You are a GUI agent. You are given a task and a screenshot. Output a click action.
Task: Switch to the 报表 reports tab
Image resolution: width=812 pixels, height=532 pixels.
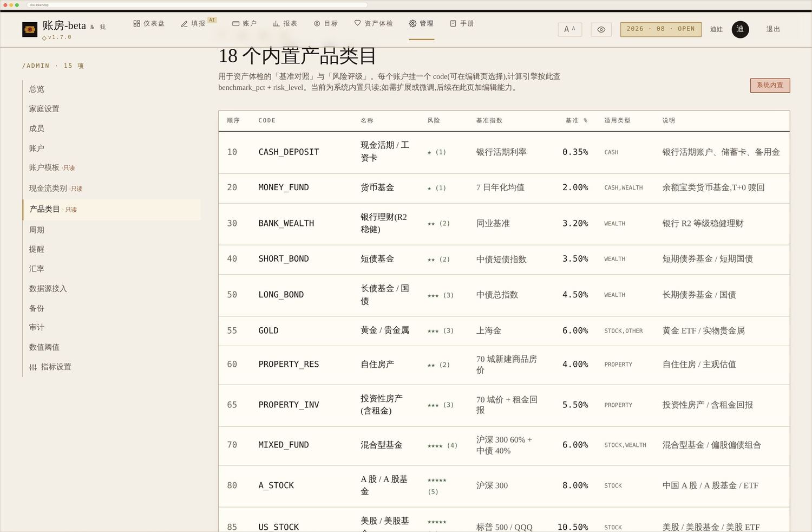tap(285, 23)
